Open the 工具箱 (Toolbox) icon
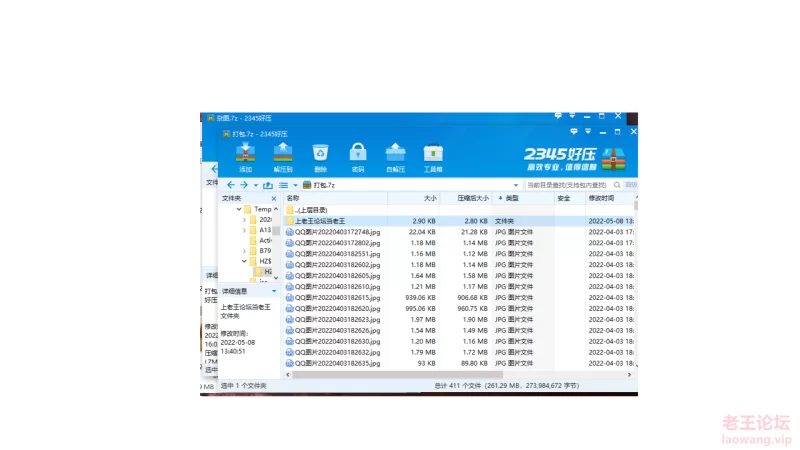The image size is (800, 450). (433, 157)
